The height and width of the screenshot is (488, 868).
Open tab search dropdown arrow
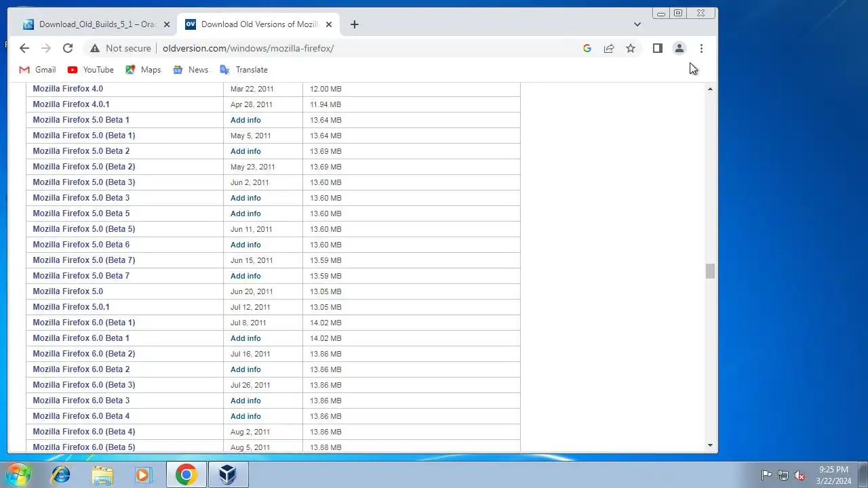click(x=637, y=24)
